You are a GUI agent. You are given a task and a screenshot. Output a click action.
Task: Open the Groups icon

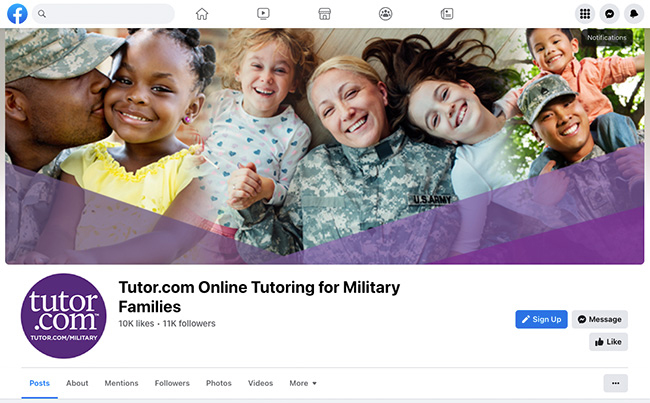(x=386, y=14)
